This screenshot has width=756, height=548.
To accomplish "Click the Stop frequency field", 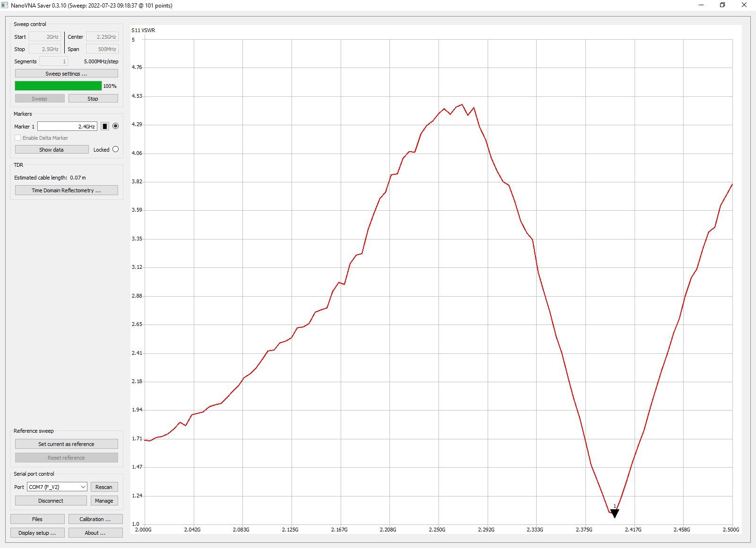I will click(x=45, y=49).
